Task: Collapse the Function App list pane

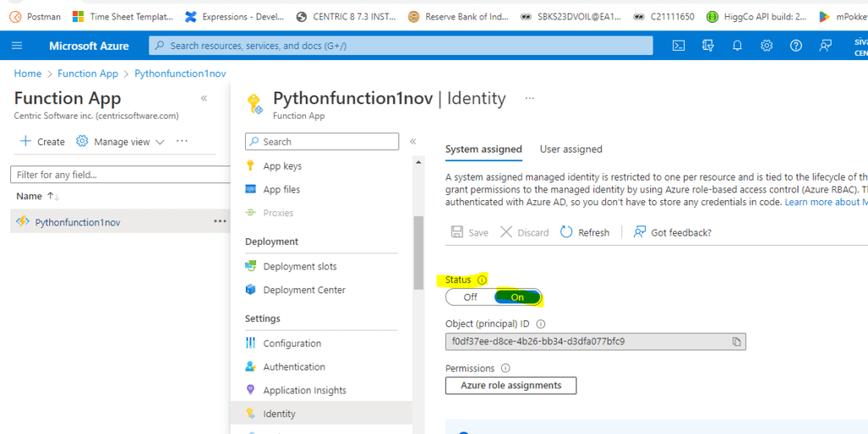Action: (203, 98)
